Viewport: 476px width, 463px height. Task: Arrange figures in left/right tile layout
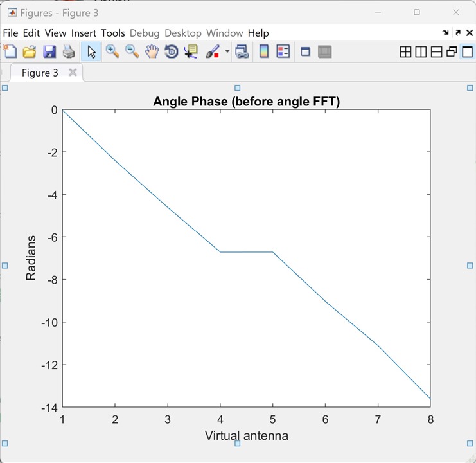click(421, 52)
